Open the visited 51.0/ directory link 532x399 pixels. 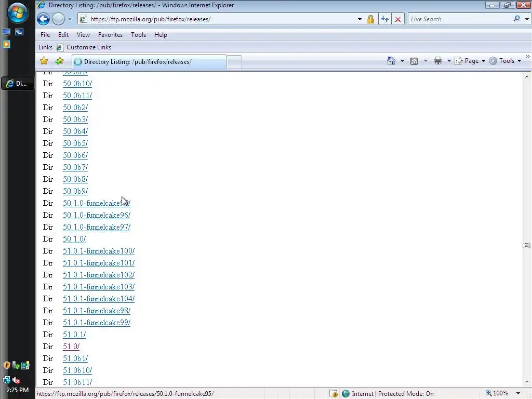(x=71, y=347)
